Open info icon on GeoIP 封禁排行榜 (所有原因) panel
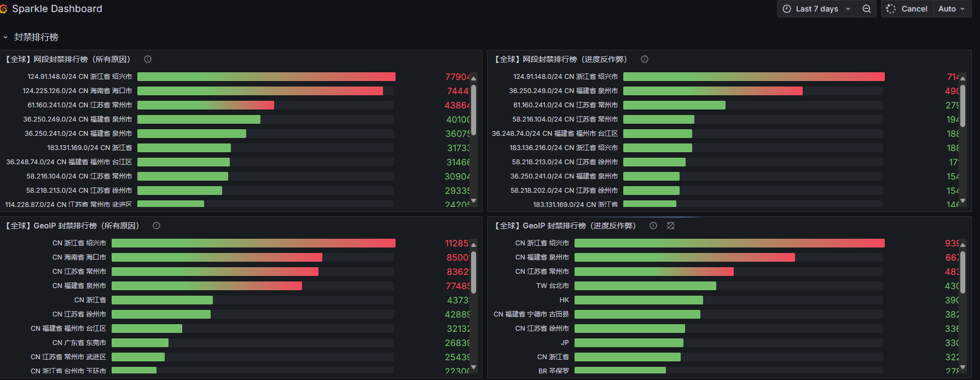 [x=156, y=226]
